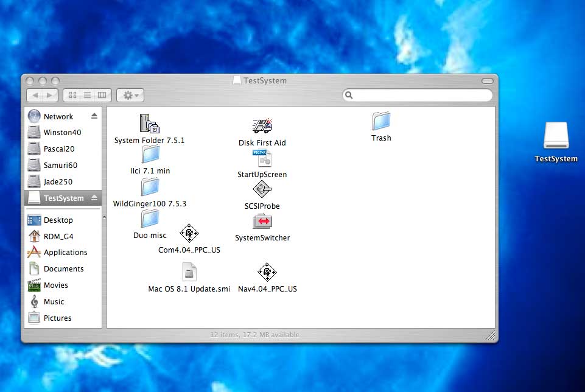Click the sidebar divider resize handle
The width and height of the screenshot is (585, 392).
point(104,217)
